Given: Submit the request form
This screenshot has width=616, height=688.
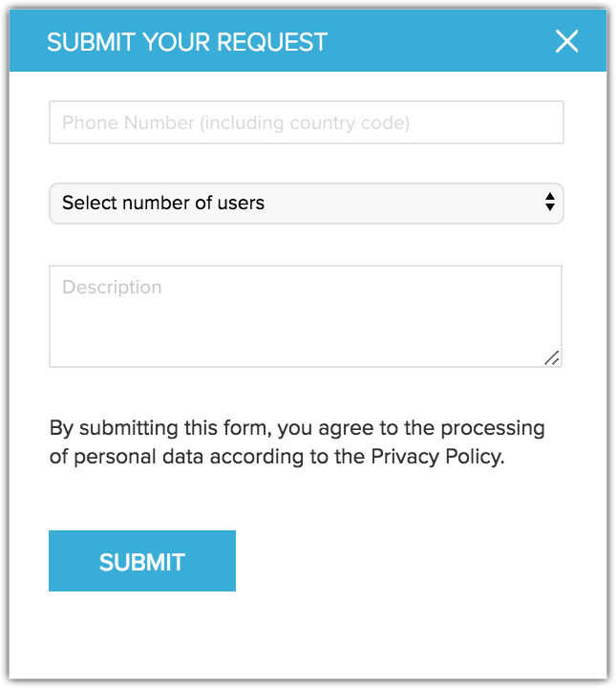Looking at the screenshot, I should click(141, 561).
